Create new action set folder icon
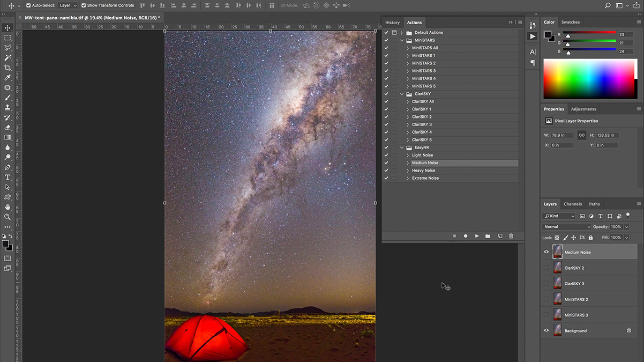Viewport: 644px width, 362px height. (488, 236)
